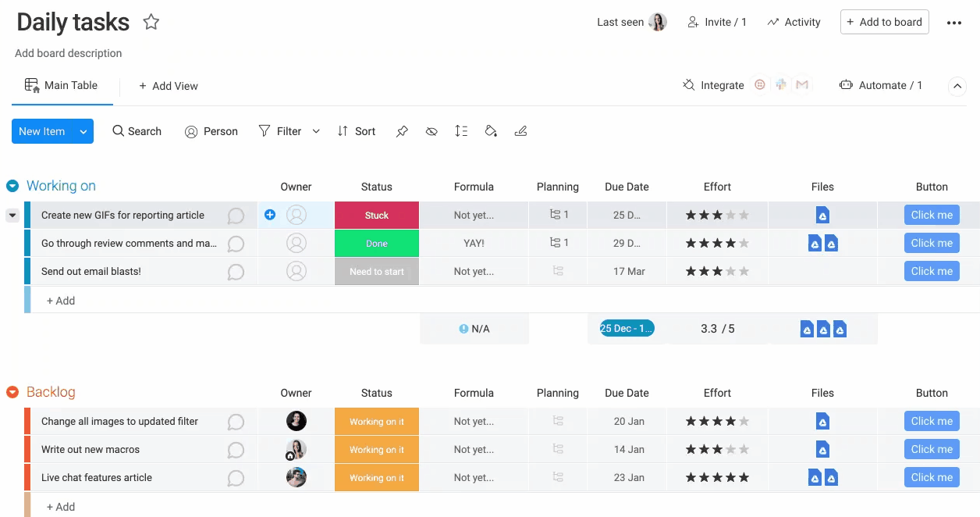Open Working on it status for Live chat article
980x517 pixels.
(x=377, y=478)
